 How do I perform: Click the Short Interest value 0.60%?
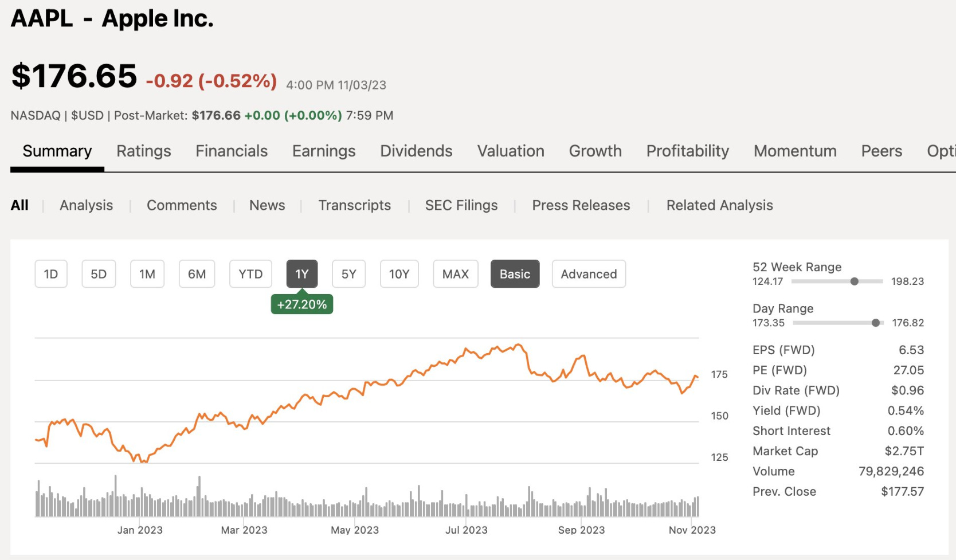pos(906,430)
